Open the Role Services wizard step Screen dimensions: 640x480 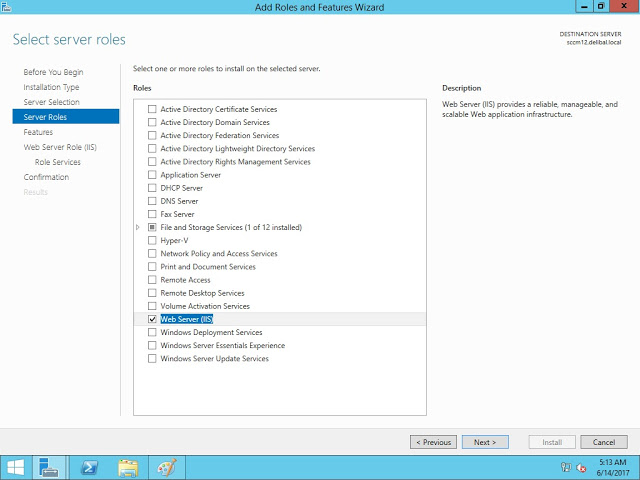coord(57,162)
